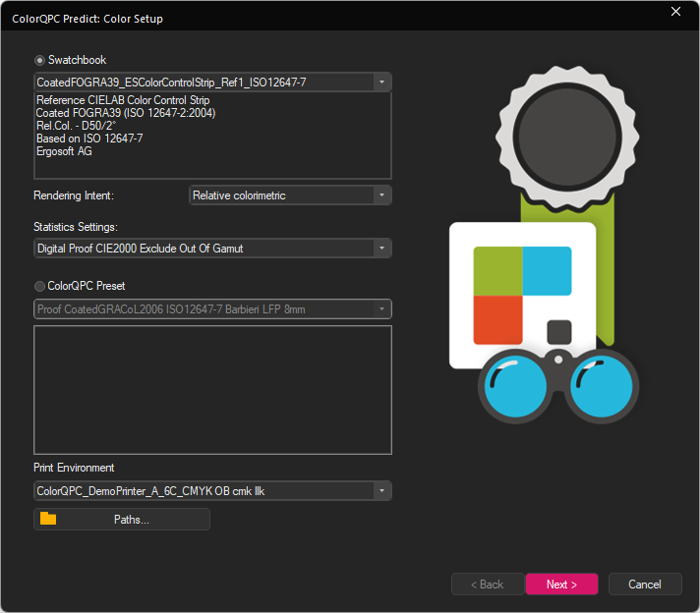Click the 'Statistics Settings:' label
The height and width of the screenshot is (613, 700).
click(76, 227)
